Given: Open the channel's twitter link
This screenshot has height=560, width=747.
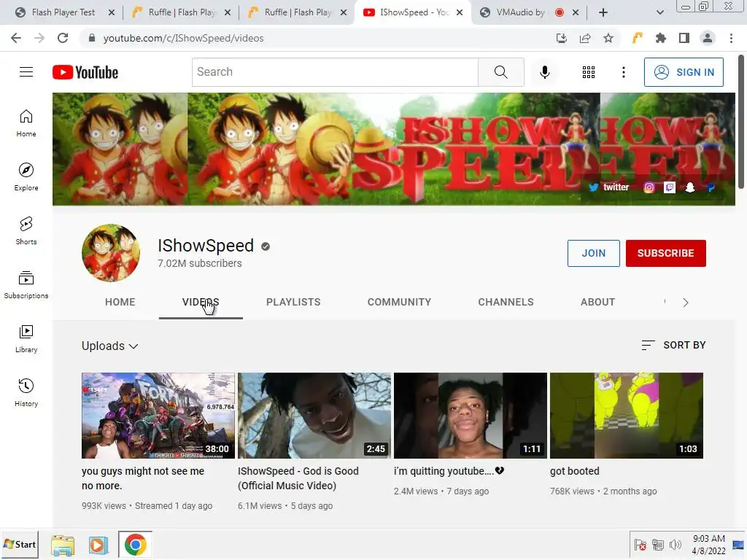Looking at the screenshot, I should (609, 187).
